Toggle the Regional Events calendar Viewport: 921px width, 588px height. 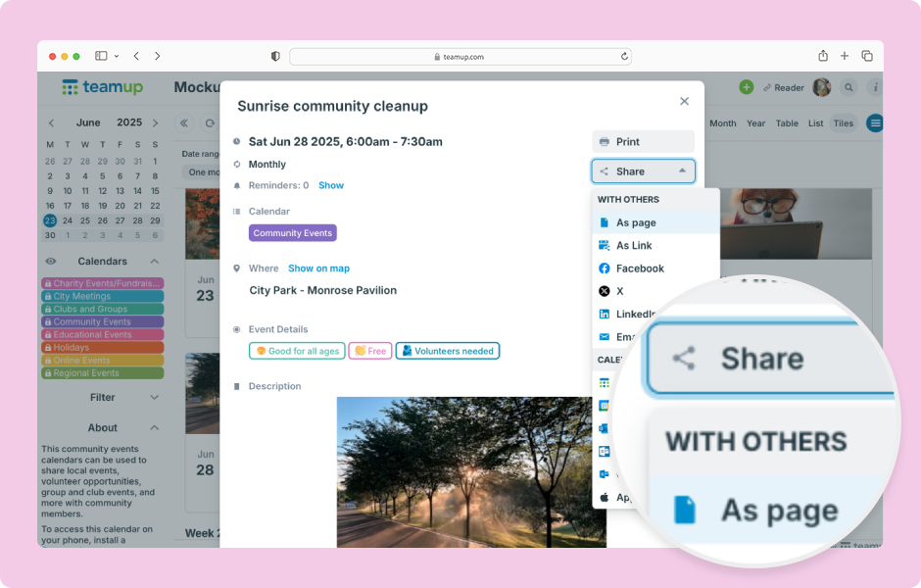102,373
